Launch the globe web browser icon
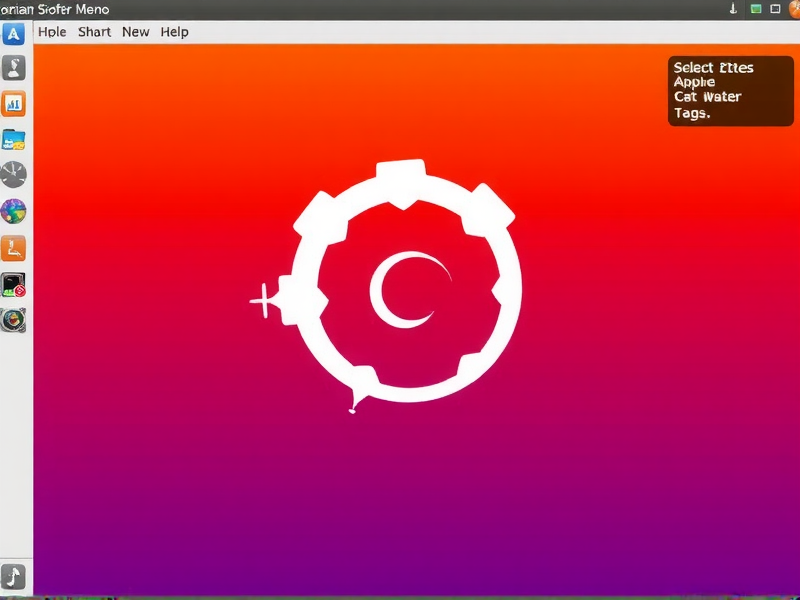 (x=14, y=210)
